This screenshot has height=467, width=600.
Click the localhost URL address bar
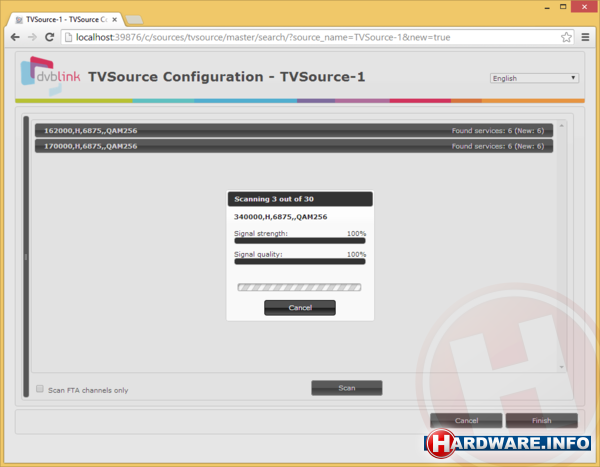[x=300, y=37]
